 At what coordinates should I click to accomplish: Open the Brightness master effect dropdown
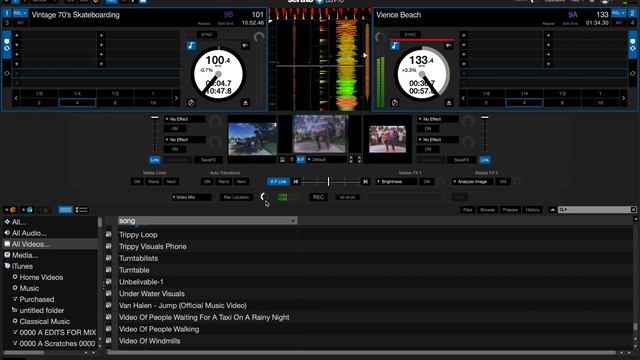(x=396, y=181)
